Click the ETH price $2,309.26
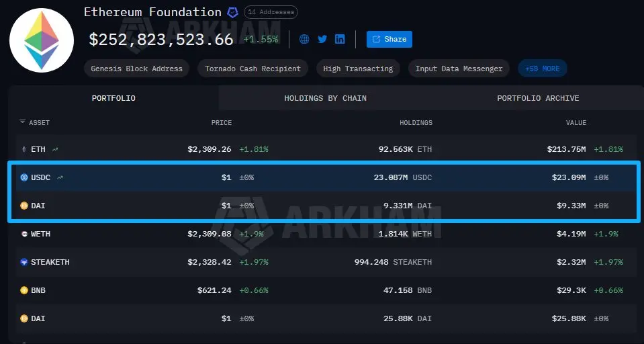Image resolution: width=644 pixels, height=344 pixels. pos(210,149)
